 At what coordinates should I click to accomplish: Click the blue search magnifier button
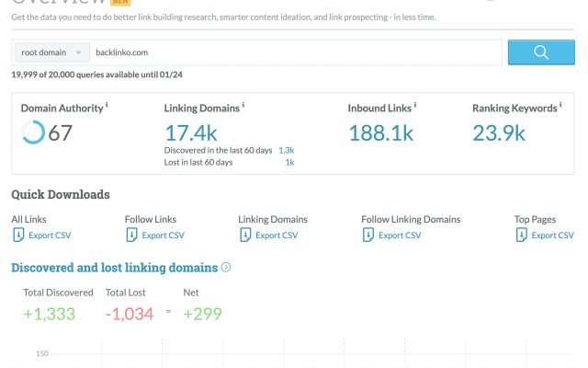[541, 52]
